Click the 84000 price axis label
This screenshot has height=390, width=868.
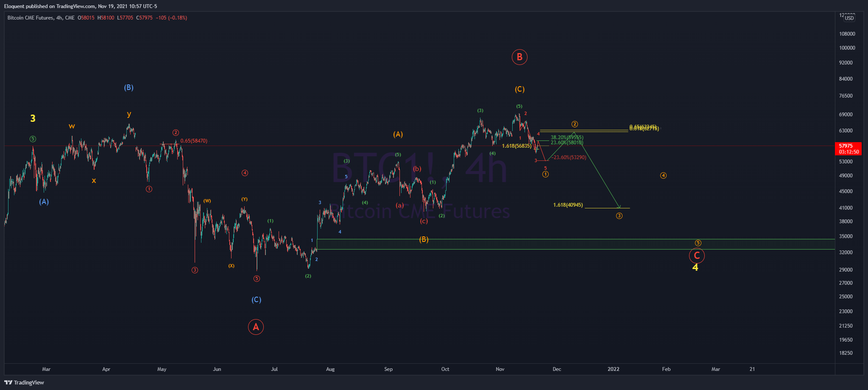[x=846, y=79]
